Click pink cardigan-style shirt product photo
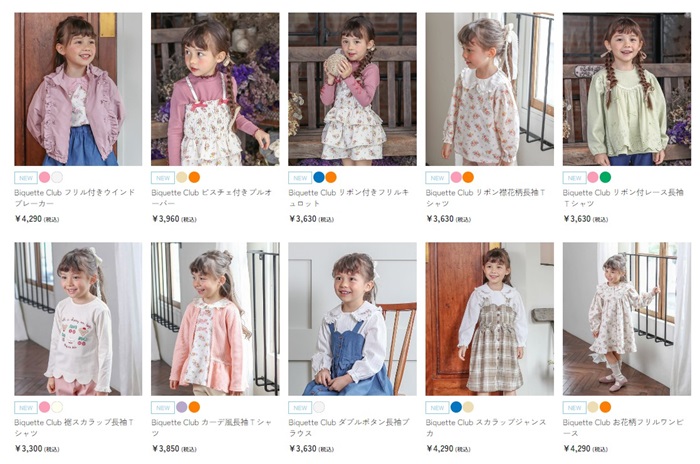 (x=215, y=319)
